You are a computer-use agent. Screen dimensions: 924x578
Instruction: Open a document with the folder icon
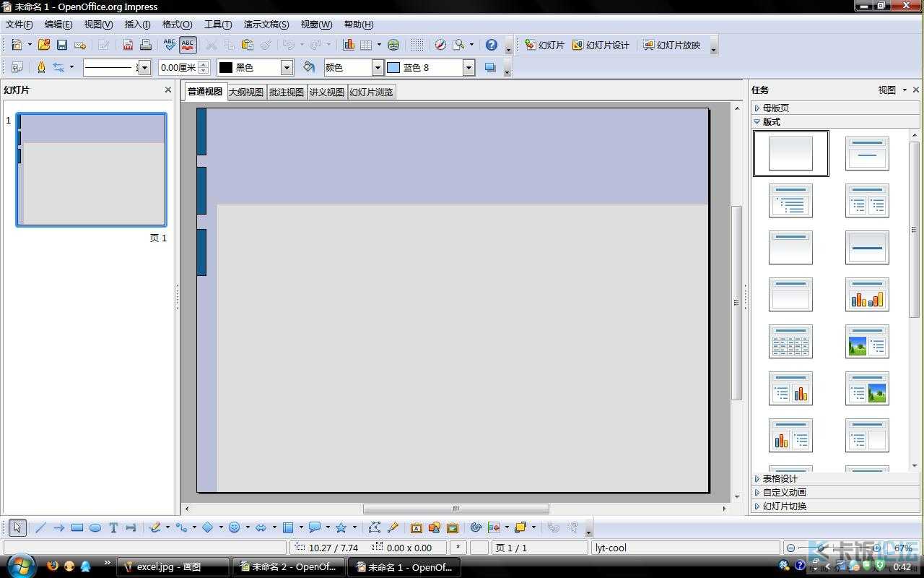[x=44, y=45]
